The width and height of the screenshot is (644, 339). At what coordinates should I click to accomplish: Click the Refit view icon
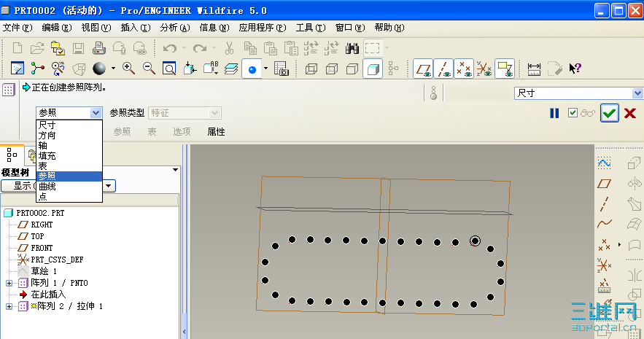(169, 69)
